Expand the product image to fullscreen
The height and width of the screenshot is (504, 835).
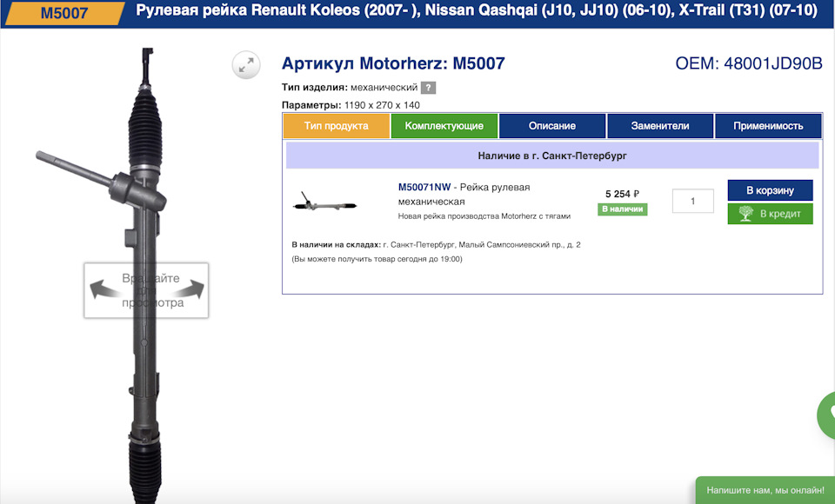click(246, 65)
